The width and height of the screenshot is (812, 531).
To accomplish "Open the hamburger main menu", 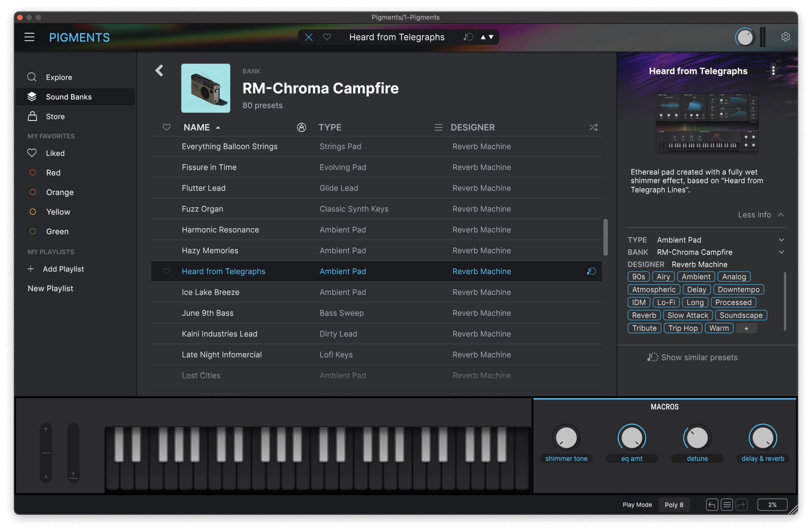I will (29, 37).
